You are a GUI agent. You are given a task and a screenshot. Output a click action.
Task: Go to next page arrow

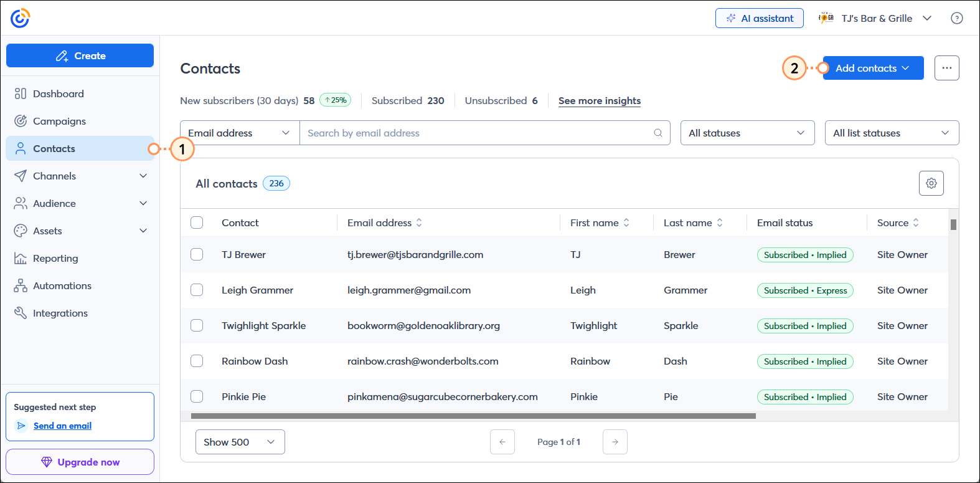pos(615,442)
